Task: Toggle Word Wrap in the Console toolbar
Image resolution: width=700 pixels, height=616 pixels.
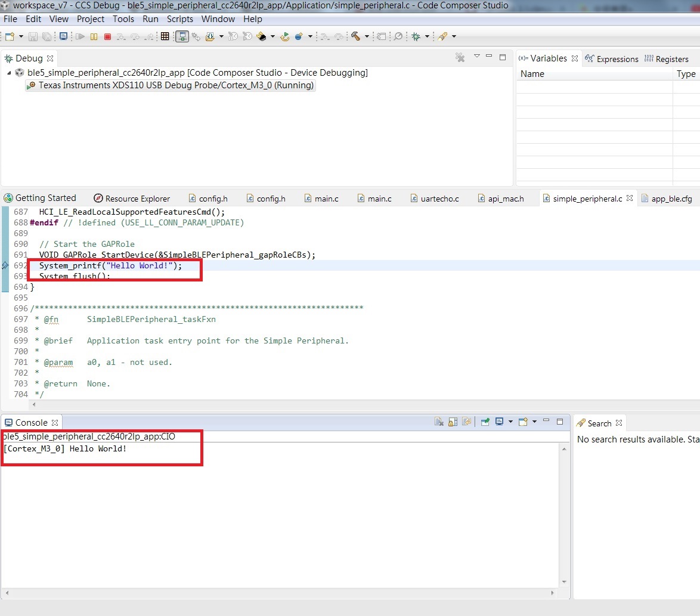Action: (466, 422)
